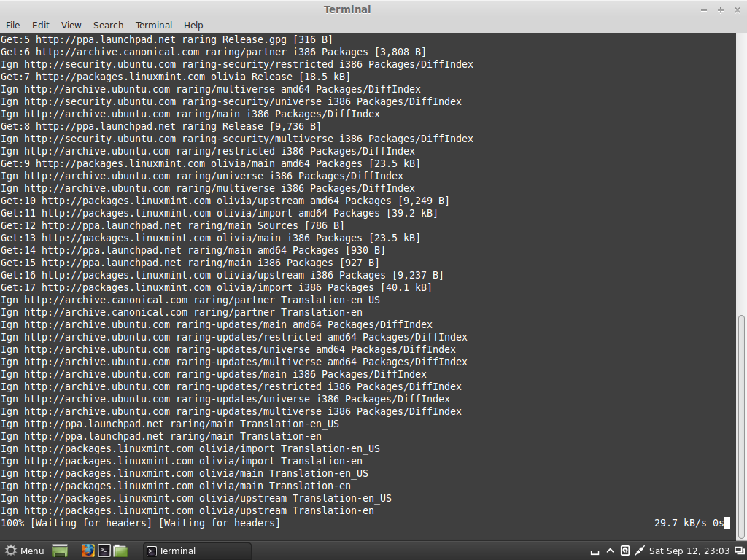747x560 pixels.
Task: Click 'Get:8' ppa.launchpad.net raring Release line
Action: [x=161, y=127]
